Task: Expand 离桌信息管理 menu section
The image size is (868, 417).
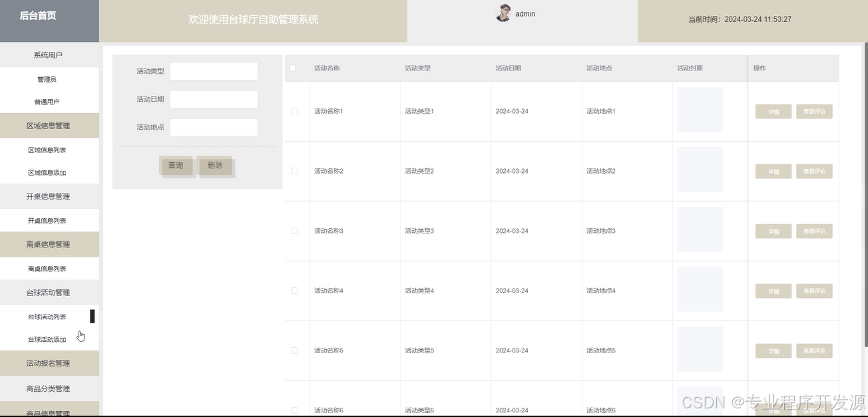Action: click(49, 244)
